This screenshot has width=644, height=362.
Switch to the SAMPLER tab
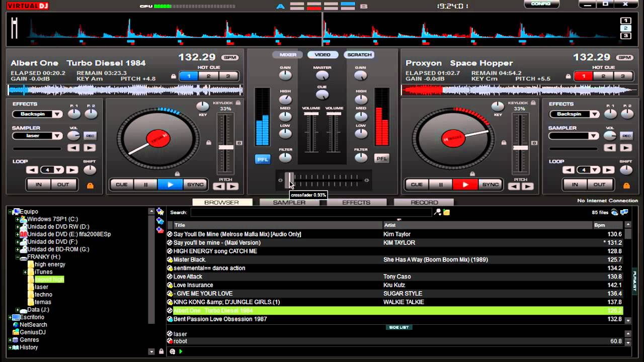point(289,203)
